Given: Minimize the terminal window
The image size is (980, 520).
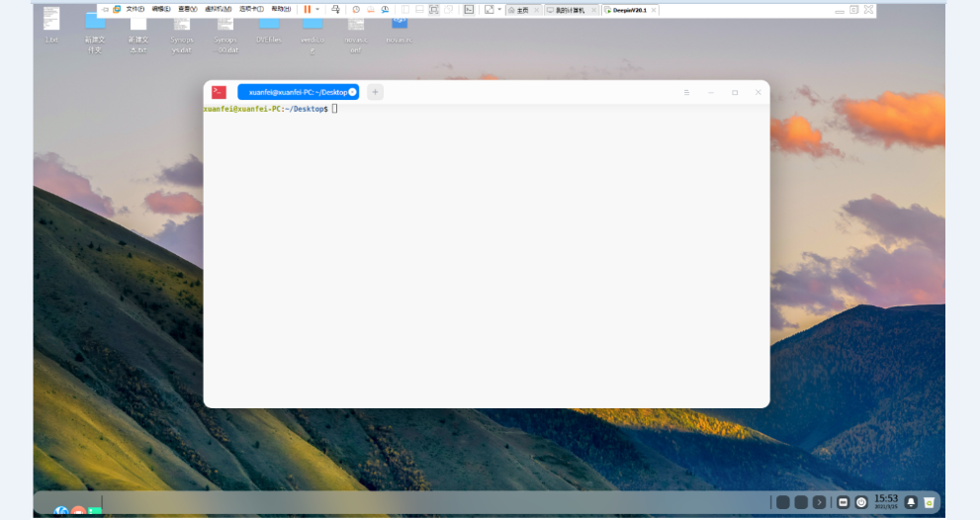Looking at the screenshot, I should pos(711,93).
